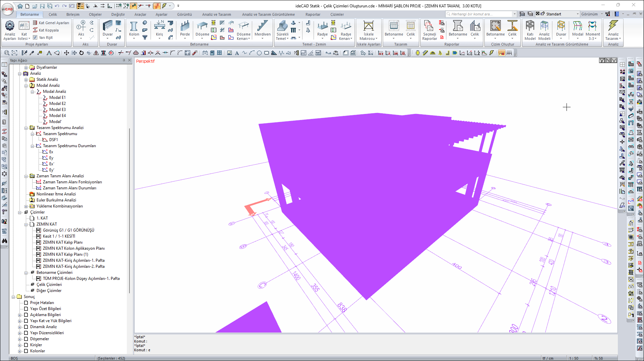This screenshot has width=644, height=361.
Task: Click the Kolon column tool icon
Action: point(134,27)
